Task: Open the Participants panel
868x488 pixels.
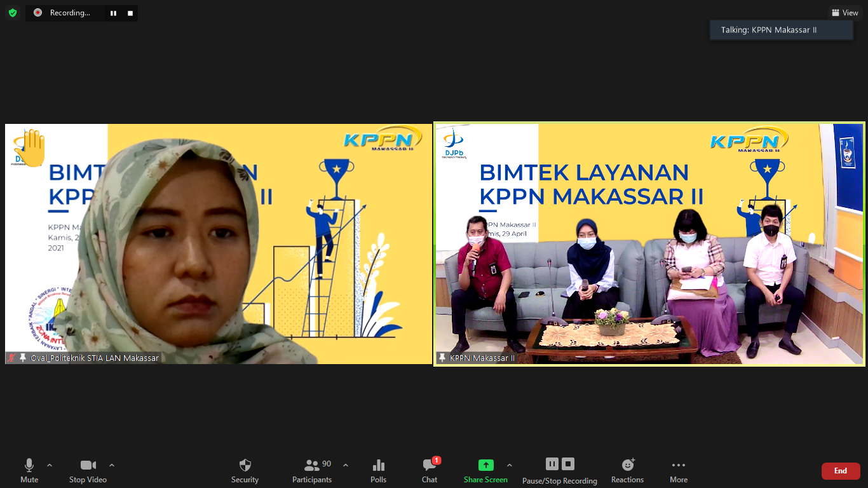Action: [312, 471]
